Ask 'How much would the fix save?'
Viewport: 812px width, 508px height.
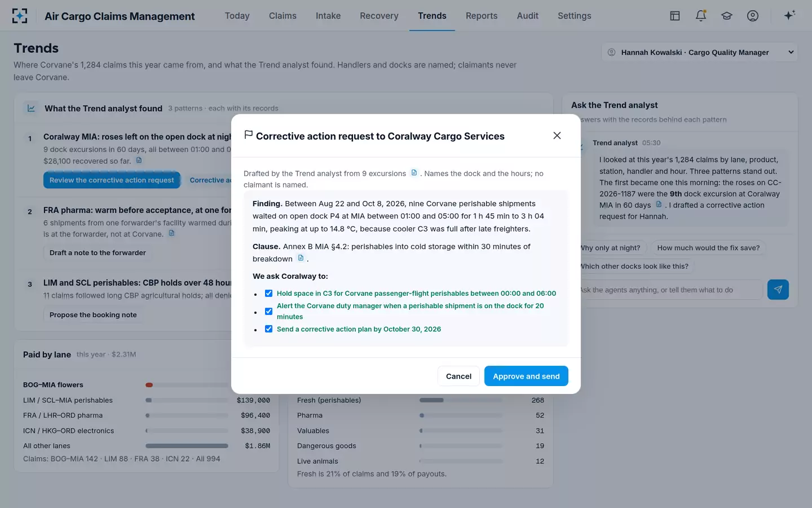[708, 248]
